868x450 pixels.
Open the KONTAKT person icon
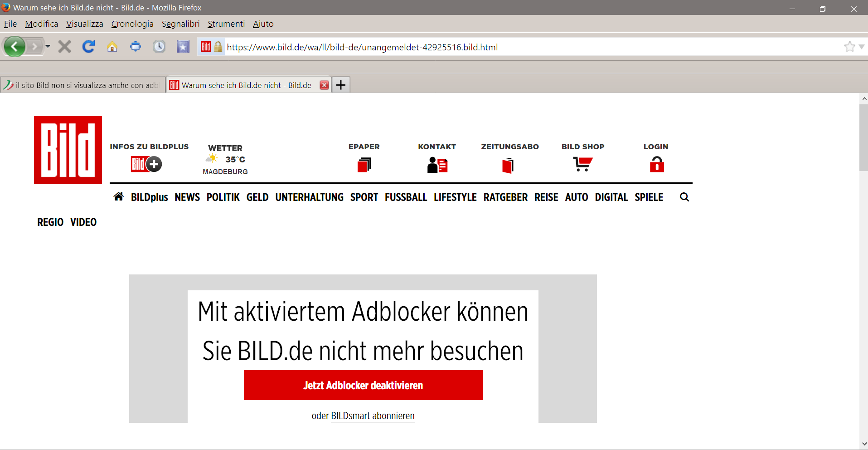coord(437,165)
